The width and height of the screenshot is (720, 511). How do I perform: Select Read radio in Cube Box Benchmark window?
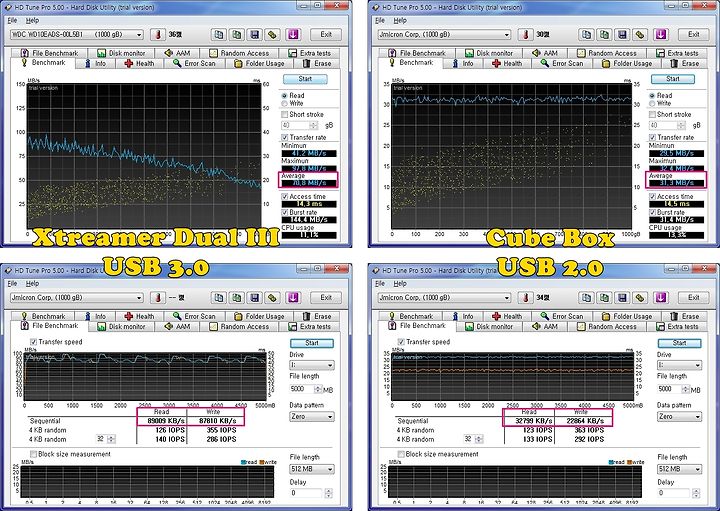(x=652, y=95)
